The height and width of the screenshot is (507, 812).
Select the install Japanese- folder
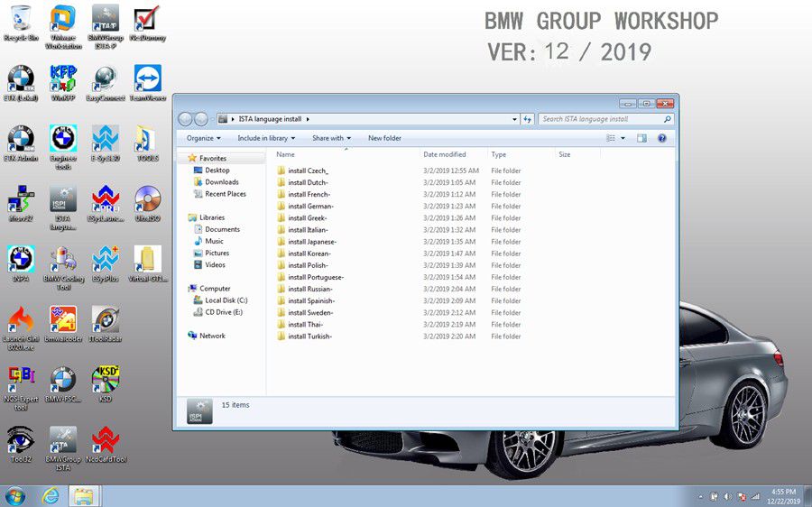coord(312,242)
